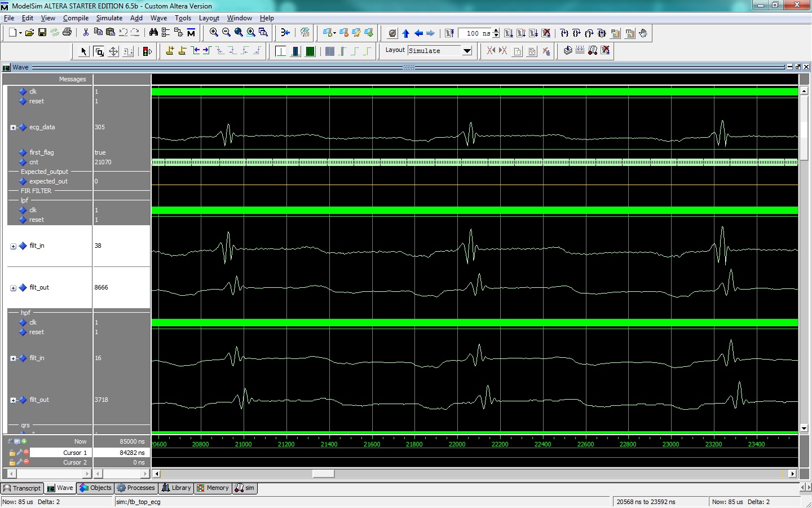Image resolution: width=812 pixels, height=508 pixels.
Task: Open the Simulate menu
Action: [x=109, y=18]
